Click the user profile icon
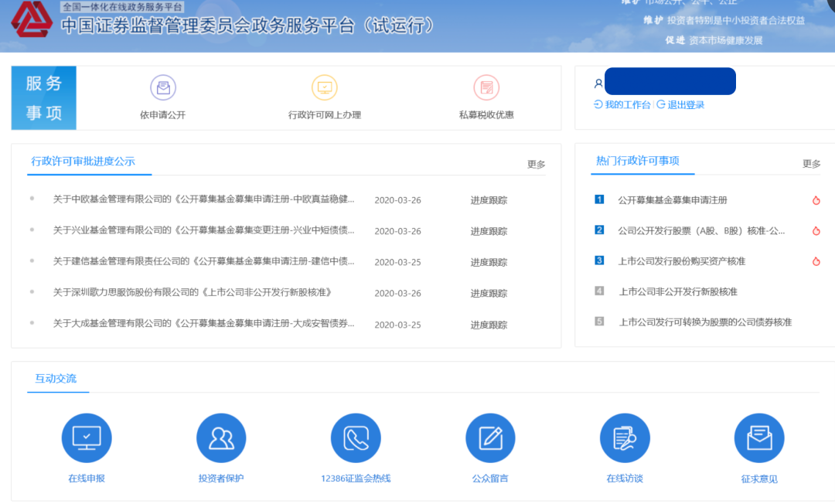Screen dimensions: 835x504 pos(598,83)
